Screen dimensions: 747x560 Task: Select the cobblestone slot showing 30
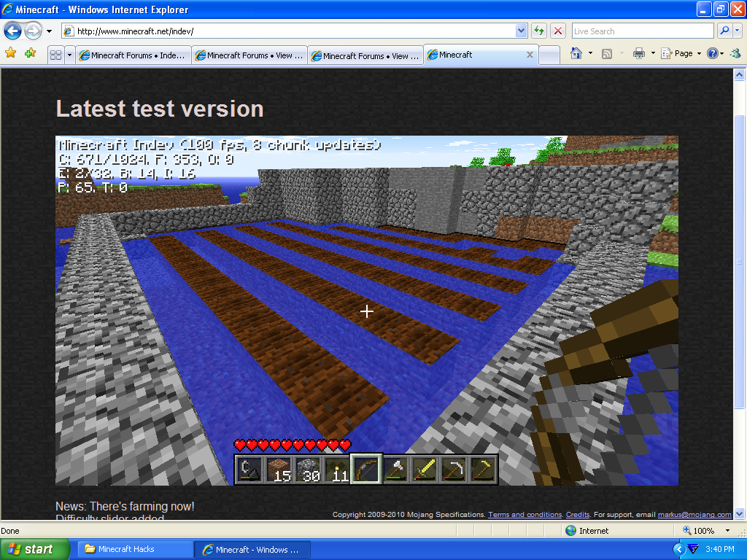point(308,470)
